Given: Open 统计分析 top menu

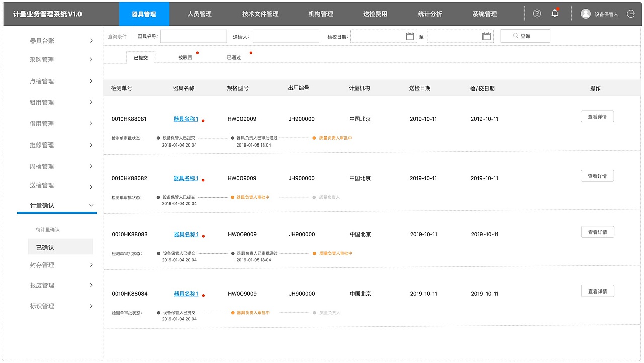Looking at the screenshot, I should coord(430,14).
